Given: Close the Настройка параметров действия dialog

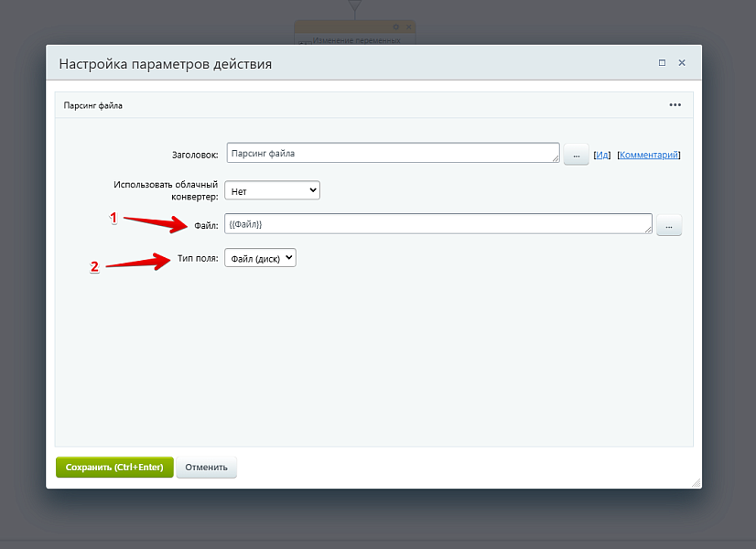Looking at the screenshot, I should coord(682,63).
